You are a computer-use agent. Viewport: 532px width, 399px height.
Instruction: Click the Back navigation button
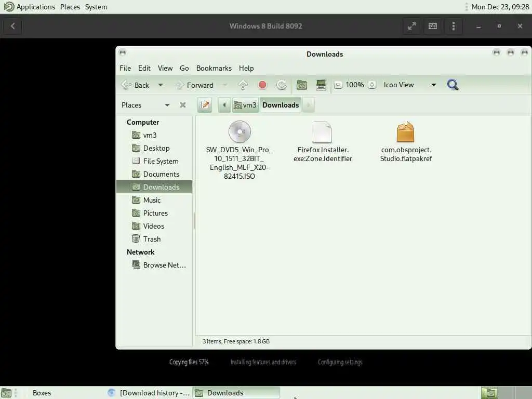pyautogui.click(x=136, y=85)
